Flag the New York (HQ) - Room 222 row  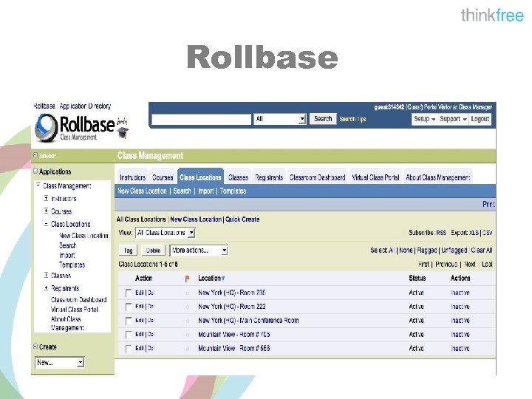[187, 307]
